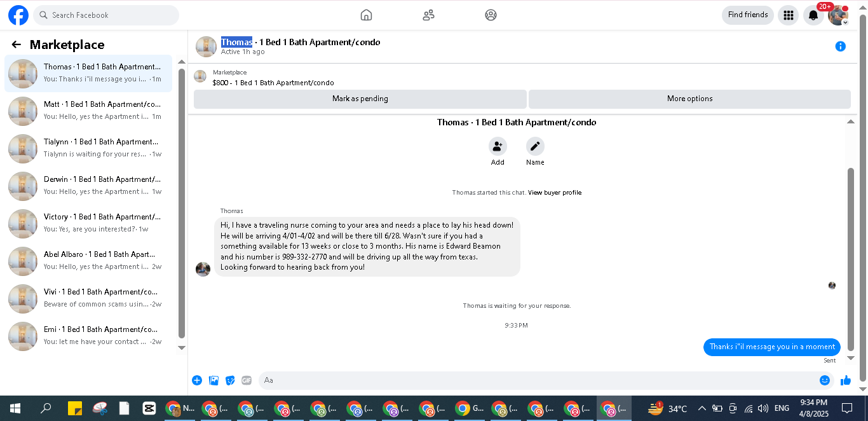This screenshot has width=868, height=421.
Task: Click the listing title '$800 - 1 Bed 1 Bath Apartment/condo'
Action: 273,83
